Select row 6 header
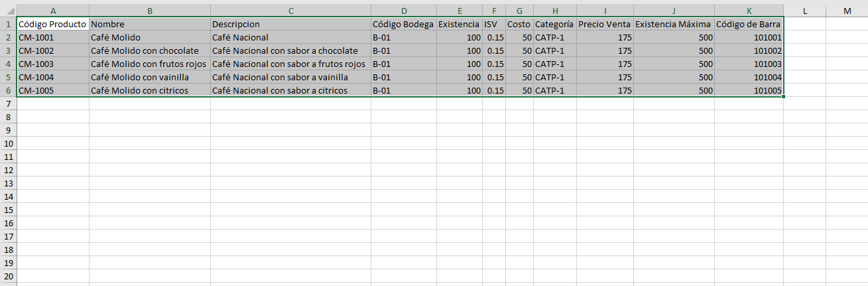Viewport: 868px width, 286px height. coord(8,90)
